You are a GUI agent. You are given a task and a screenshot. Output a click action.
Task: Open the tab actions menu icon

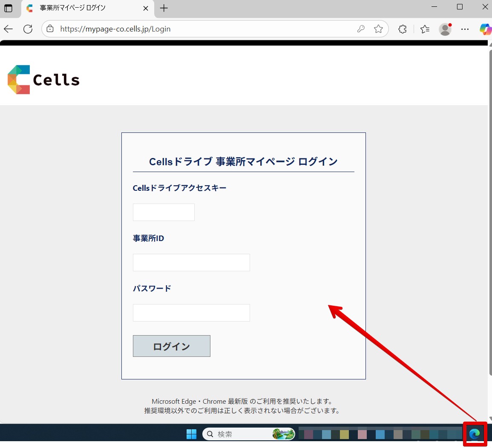(8, 8)
